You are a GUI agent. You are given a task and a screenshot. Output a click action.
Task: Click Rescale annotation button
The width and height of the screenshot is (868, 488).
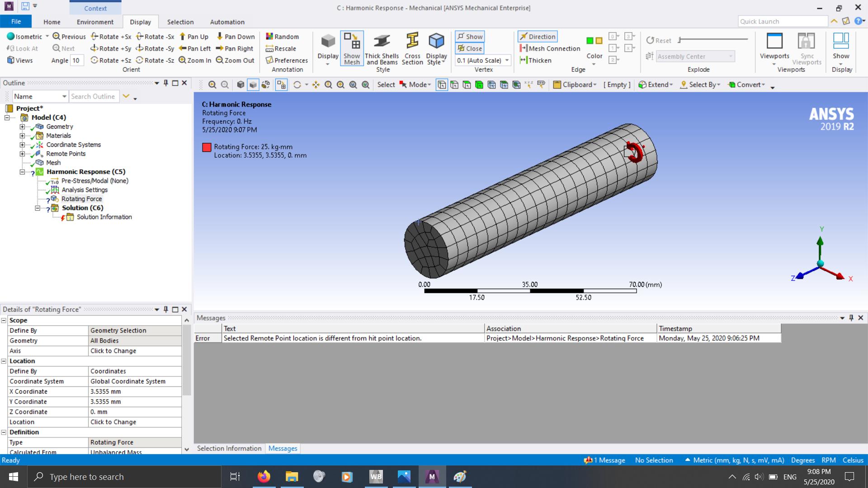(281, 48)
